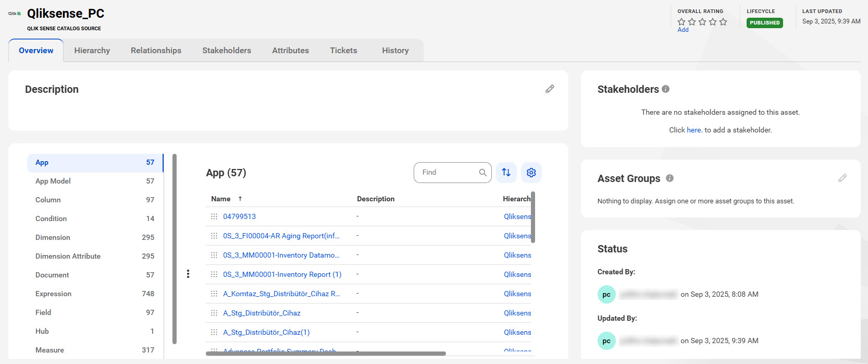Open the three-dot panel menu
The width and height of the screenshot is (868, 364).
(x=188, y=274)
